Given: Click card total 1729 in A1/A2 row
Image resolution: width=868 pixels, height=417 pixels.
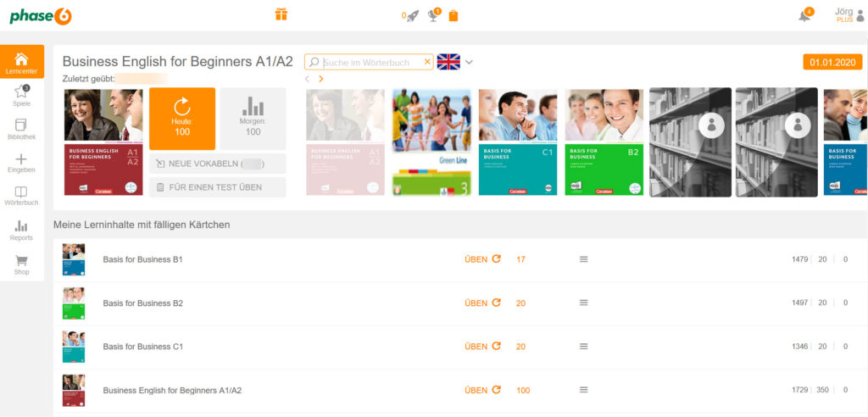Looking at the screenshot, I should tap(800, 390).
